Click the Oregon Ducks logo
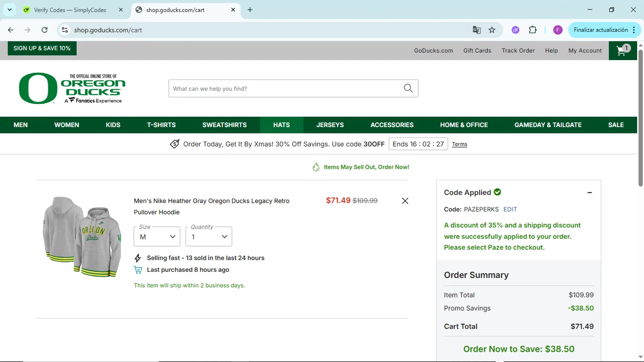This screenshot has height=362, width=644. coord(72,88)
